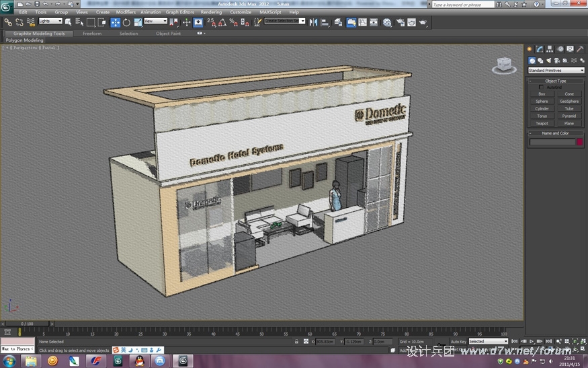Open the object color swatch
This screenshot has width=588, height=368.
point(580,142)
